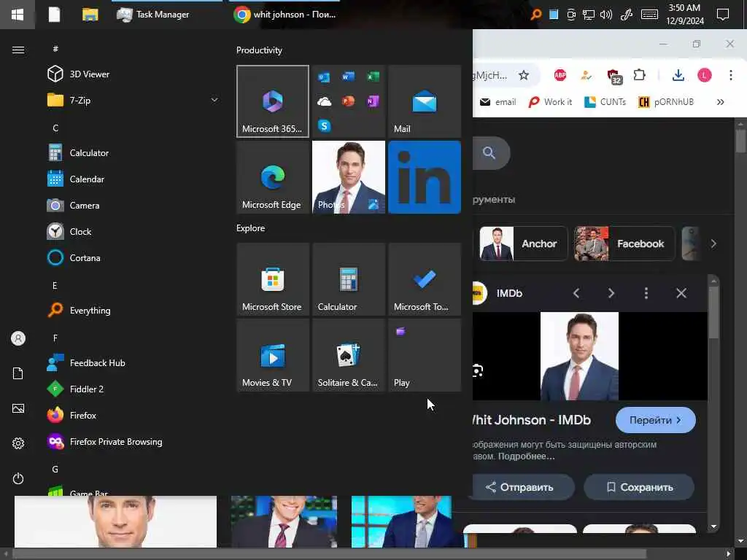Open the Play folder tile
The image size is (747, 560).
click(425, 355)
